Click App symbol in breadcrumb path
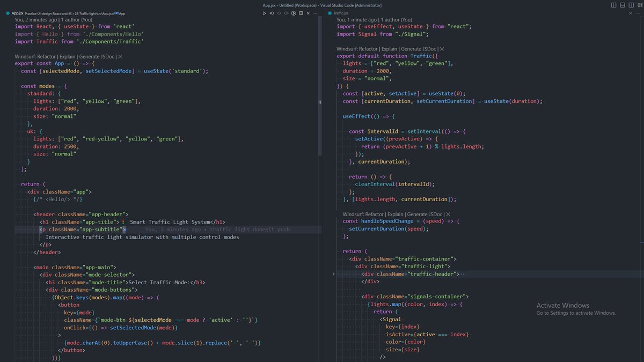This screenshot has width=644, height=362. (x=121, y=13)
